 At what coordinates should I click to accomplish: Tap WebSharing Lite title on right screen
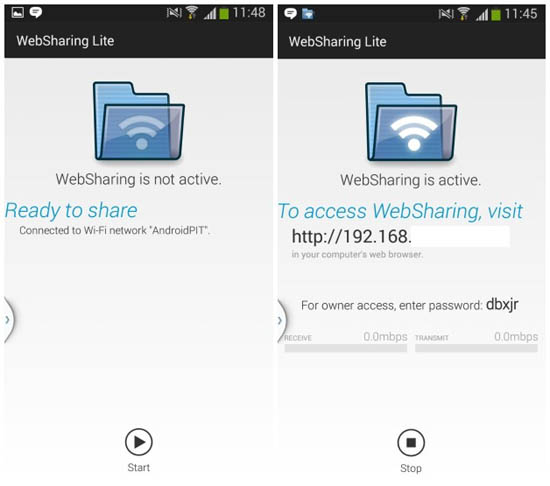coord(337,42)
